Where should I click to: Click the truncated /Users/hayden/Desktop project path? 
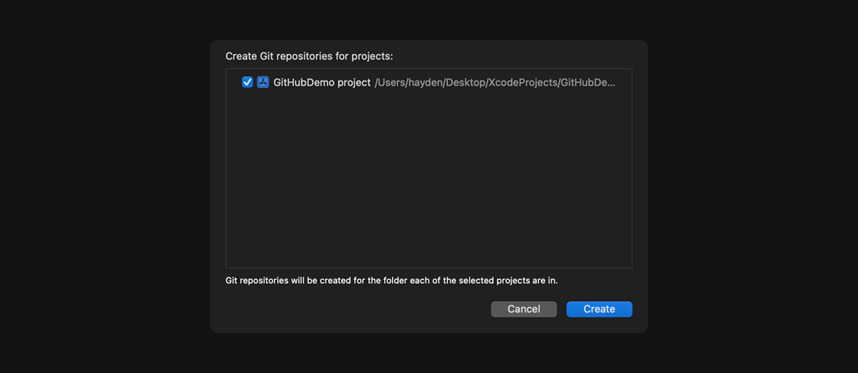[x=495, y=83]
